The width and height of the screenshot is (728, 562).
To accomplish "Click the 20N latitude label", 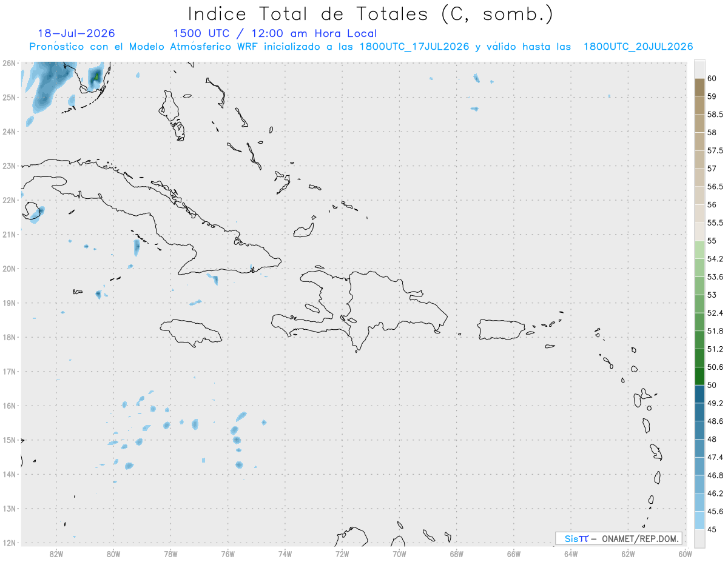I will (x=9, y=269).
